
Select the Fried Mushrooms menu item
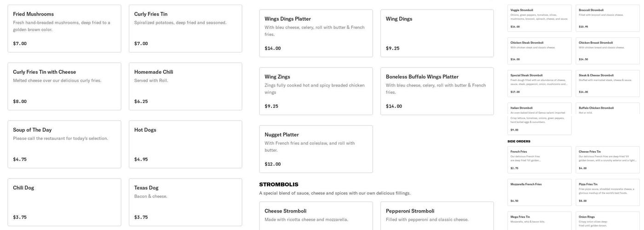pyautogui.click(x=64, y=28)
